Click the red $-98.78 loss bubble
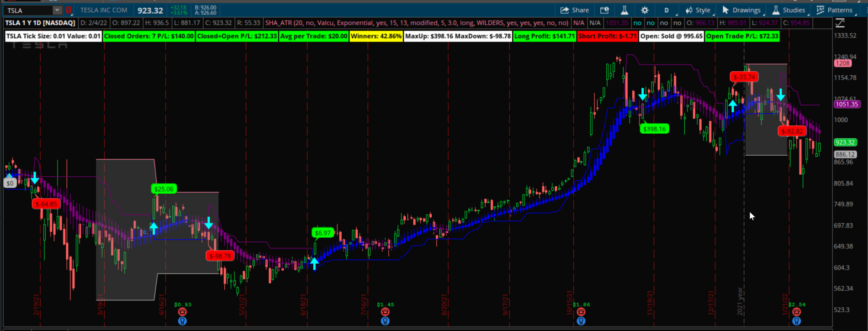868x331 pixels. (x=220, y=256)
